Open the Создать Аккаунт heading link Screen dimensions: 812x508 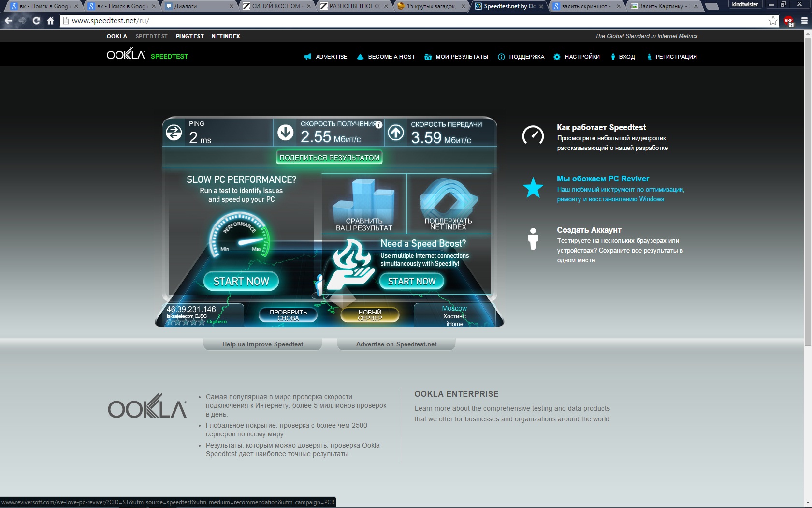tap(589, 230)
